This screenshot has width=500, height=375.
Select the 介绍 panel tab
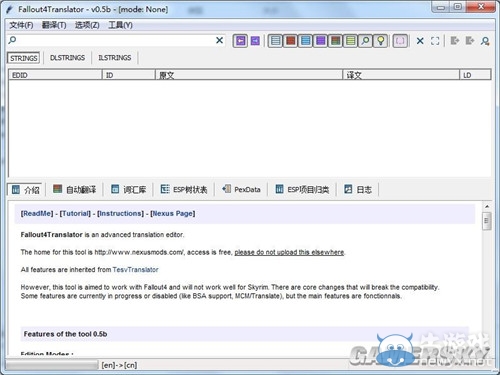(x=26, y=190)
